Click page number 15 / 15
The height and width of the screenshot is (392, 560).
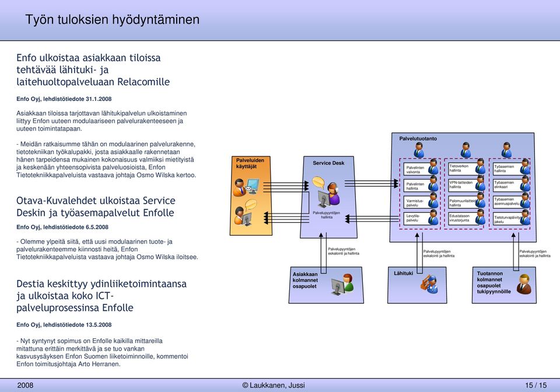click(x=535, y=385)
